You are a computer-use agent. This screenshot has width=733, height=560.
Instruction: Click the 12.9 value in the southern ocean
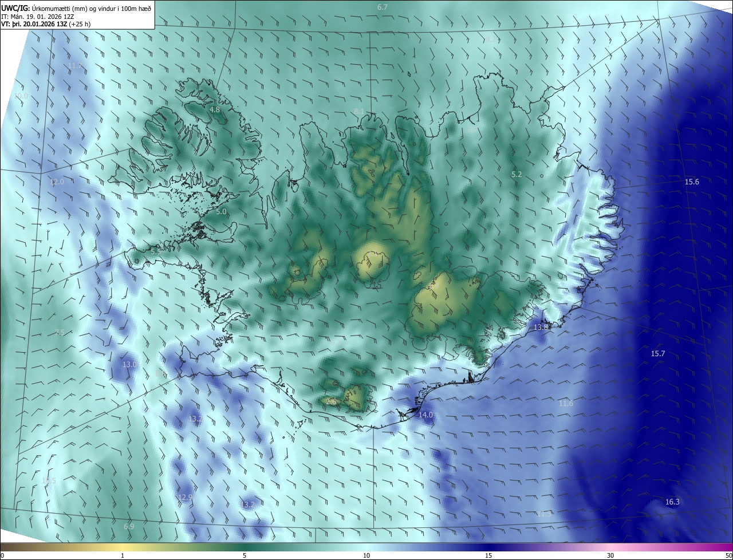click(185, 498)
